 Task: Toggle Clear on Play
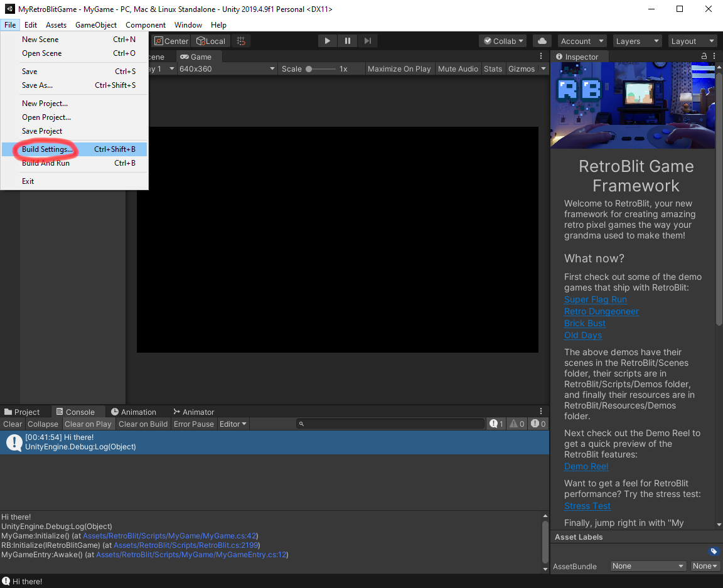click(x=88, y=424)
